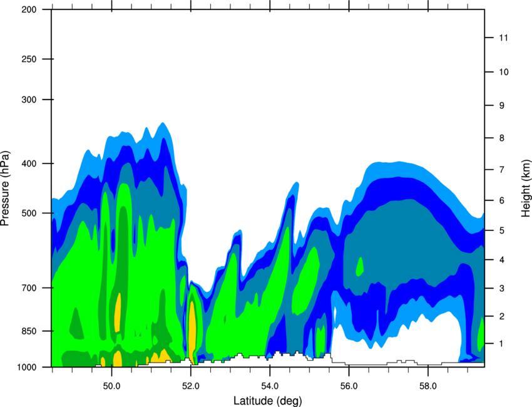Click the 'Latitude (deg)' axis title
Screen dimensions: 532x407
point(268,401)
